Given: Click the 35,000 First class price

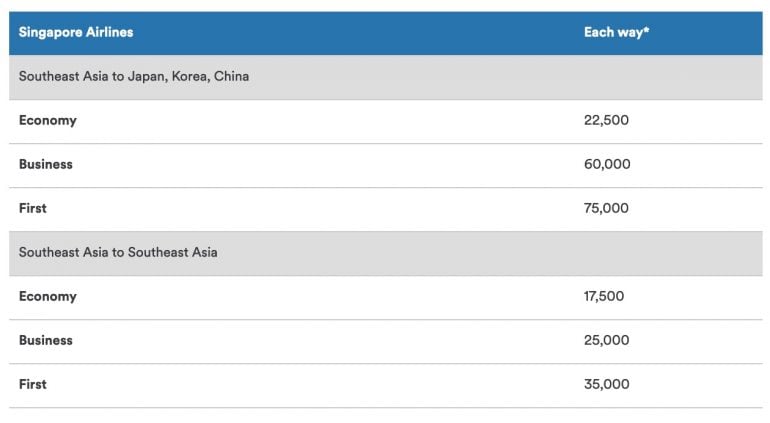Looking at the screenshot, I should [606, 384].
